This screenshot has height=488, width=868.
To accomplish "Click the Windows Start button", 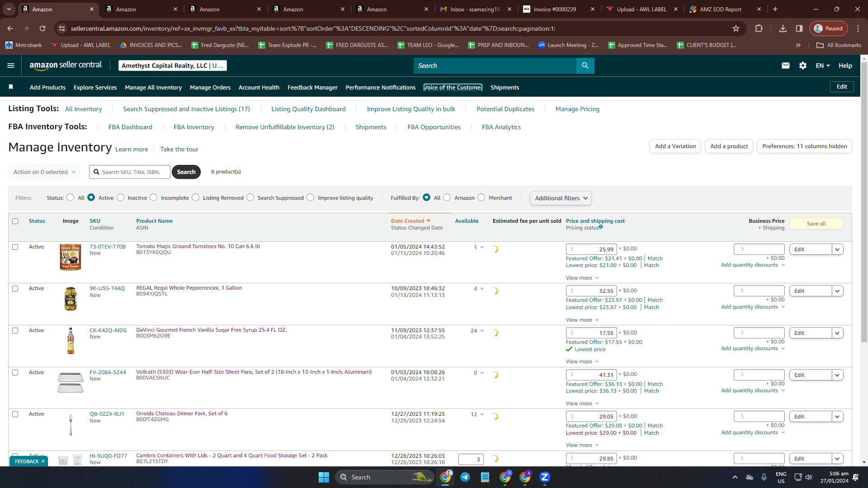I will coord(324,477).
